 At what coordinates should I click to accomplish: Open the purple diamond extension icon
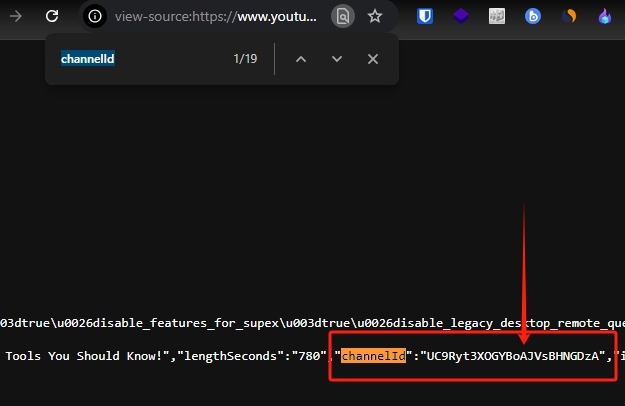tap(460, 16)
